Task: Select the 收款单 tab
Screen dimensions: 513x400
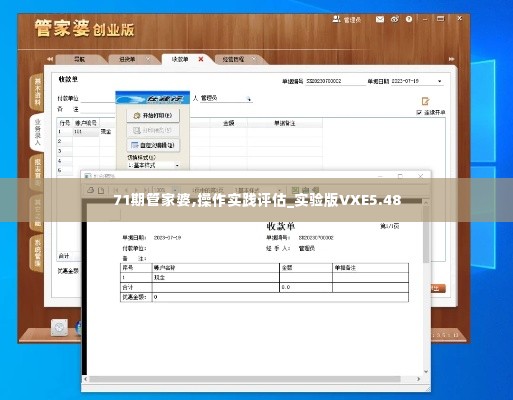Action: [180, 59]
